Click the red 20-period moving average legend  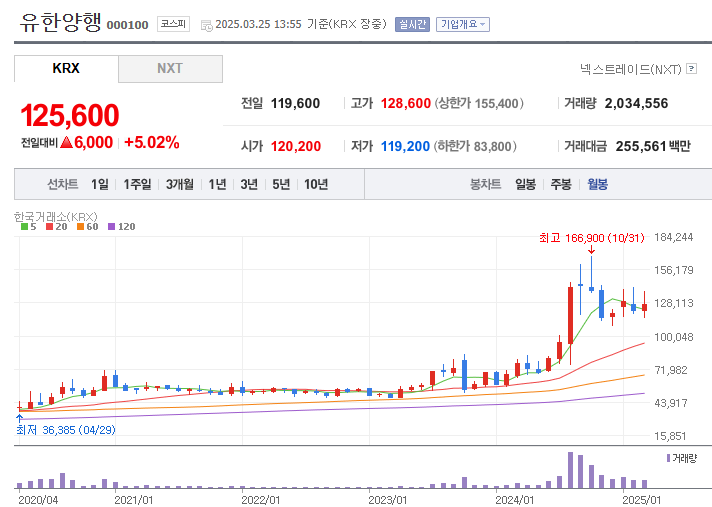(x=57, y=226)
